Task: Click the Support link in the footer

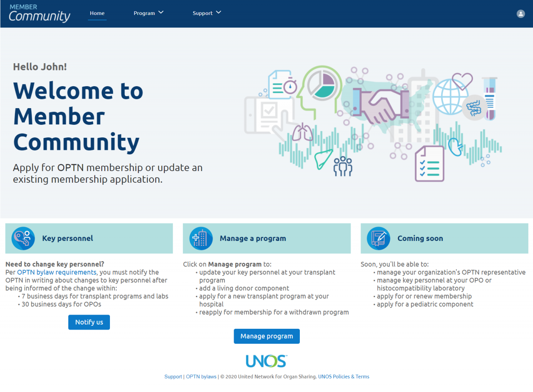Action: (173, 376)
